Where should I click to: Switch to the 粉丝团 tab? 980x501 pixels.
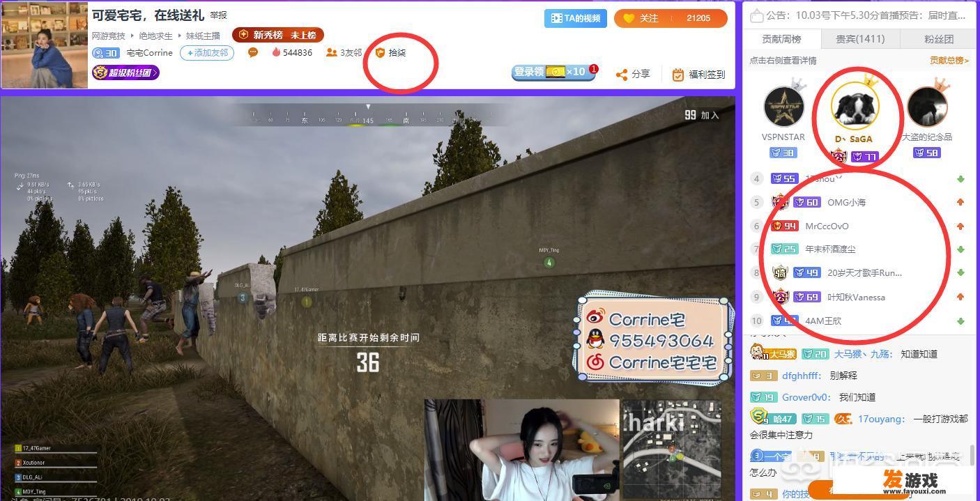coord(939,39)
